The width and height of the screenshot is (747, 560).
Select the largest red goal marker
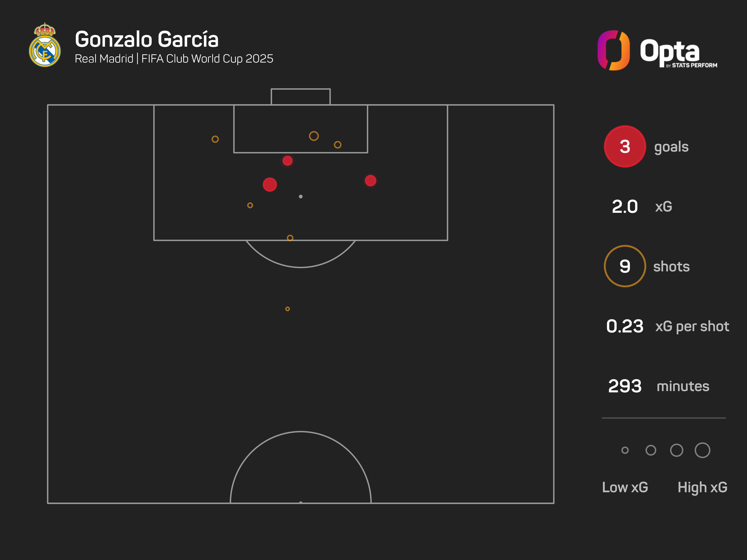click(269, 185)
